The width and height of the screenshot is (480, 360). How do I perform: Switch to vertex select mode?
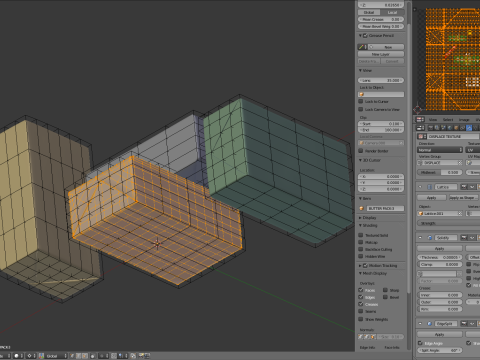[72, 356]
